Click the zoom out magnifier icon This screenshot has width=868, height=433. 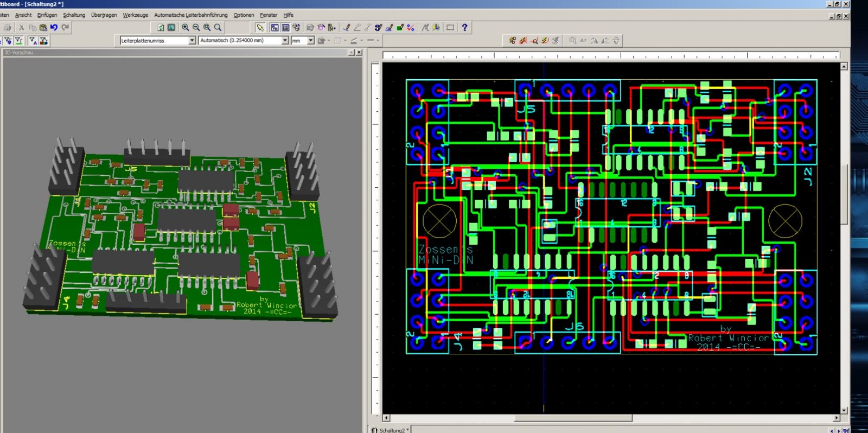pyautogui.click(x=196, y=27)
